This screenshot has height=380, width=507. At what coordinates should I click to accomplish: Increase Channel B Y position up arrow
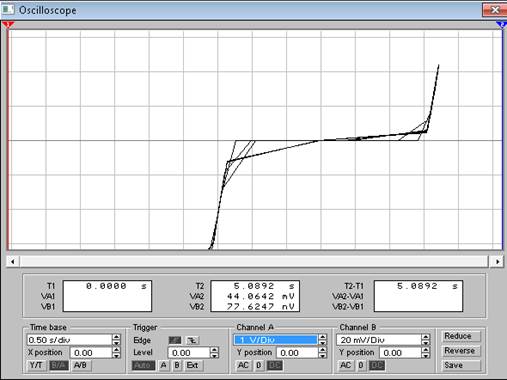426,350
